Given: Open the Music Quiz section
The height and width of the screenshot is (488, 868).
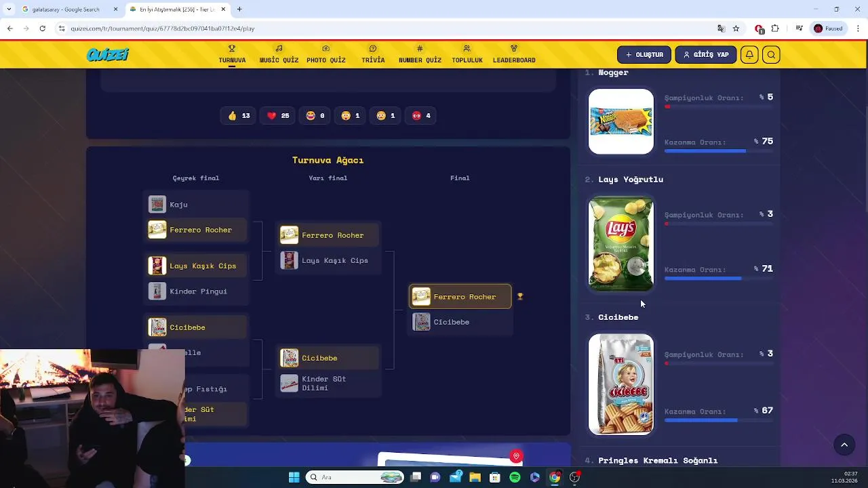Looking at the screenshot, I should click(279, 54).
